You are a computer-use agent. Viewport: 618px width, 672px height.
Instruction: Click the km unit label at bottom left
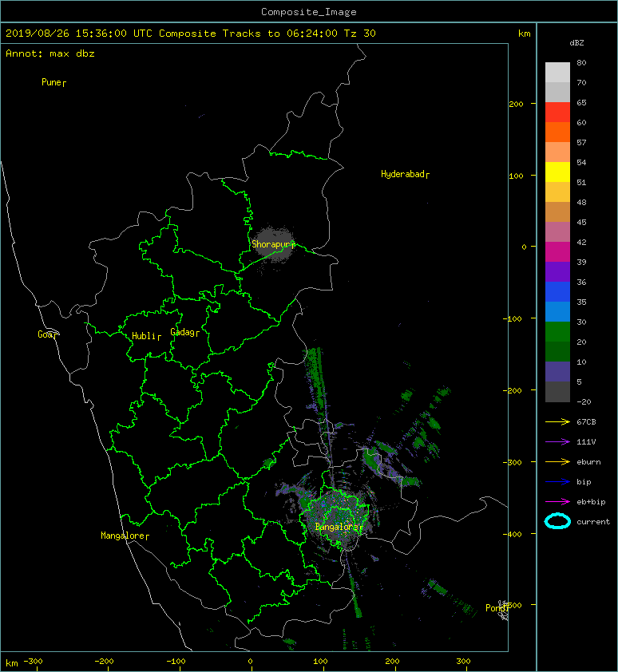coord(12,663)
